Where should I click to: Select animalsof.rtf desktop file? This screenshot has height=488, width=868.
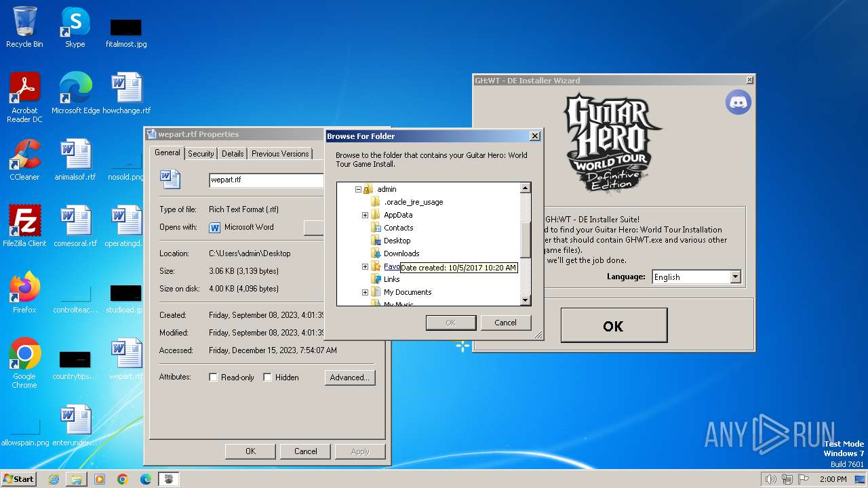75,160
